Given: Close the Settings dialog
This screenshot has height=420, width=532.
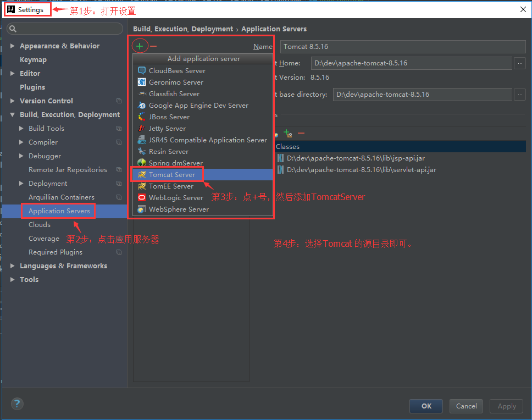Looking at the screenshot, I should 523,9.
